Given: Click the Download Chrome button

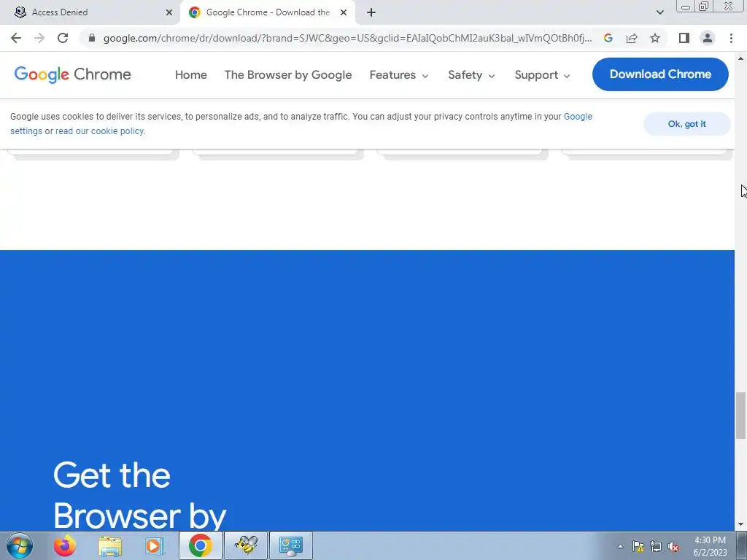Looking at the screenshot, I should [x=660, y=74].
